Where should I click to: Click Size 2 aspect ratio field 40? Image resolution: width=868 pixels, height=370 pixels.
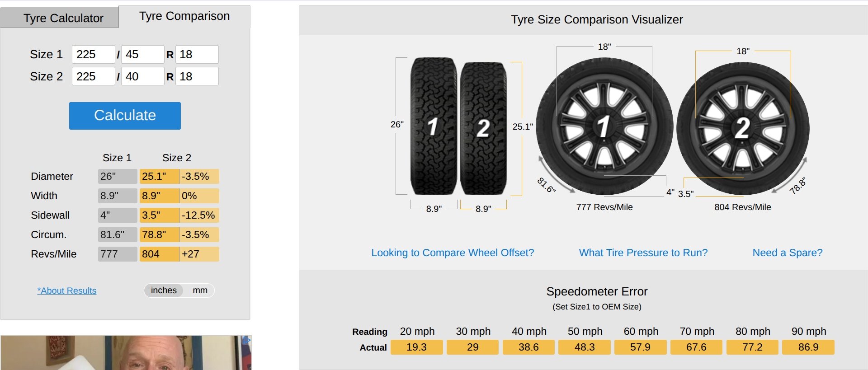[142, 76]
